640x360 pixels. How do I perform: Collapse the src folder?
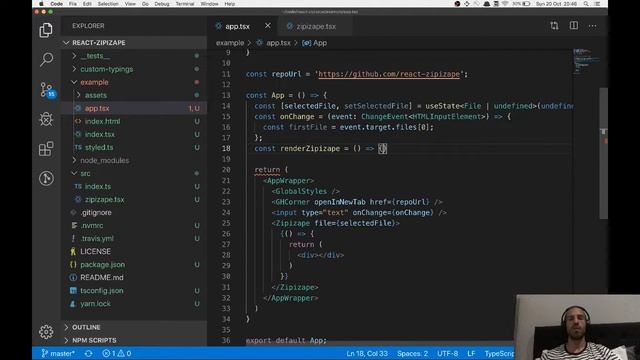[134, 173]
